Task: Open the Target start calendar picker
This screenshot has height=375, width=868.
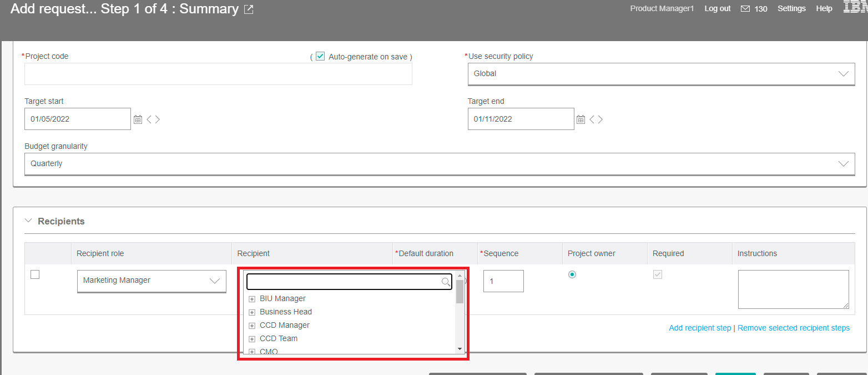Action: pos(138,119)
